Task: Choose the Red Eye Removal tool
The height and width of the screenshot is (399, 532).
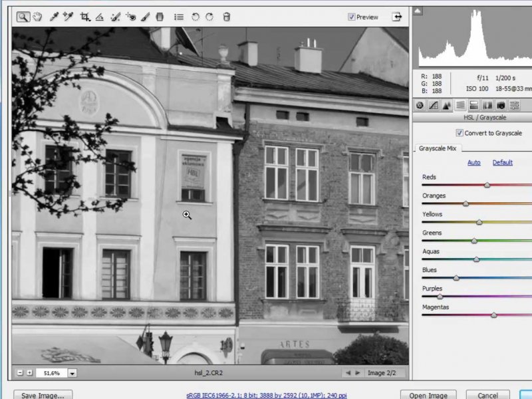Action: pos(131,17)
